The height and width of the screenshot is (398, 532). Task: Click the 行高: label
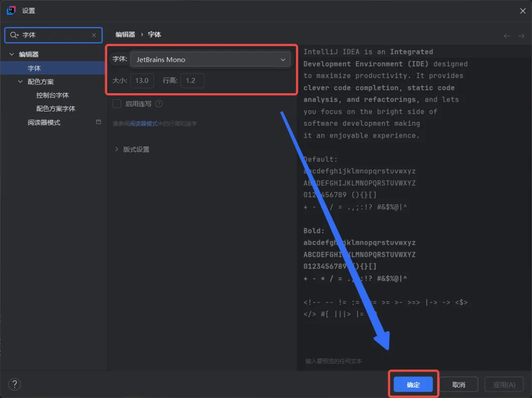(x=170, y=81)
